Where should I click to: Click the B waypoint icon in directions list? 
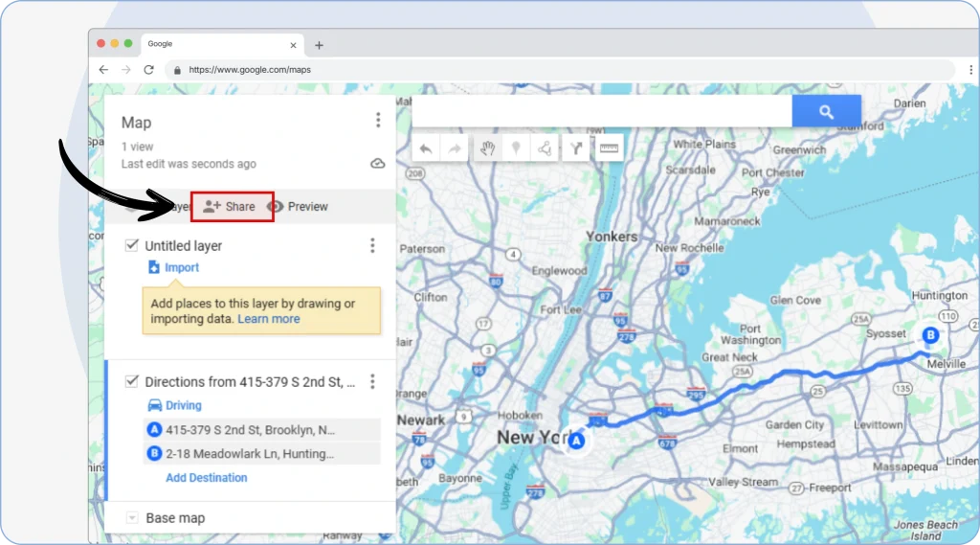point(154,453)
